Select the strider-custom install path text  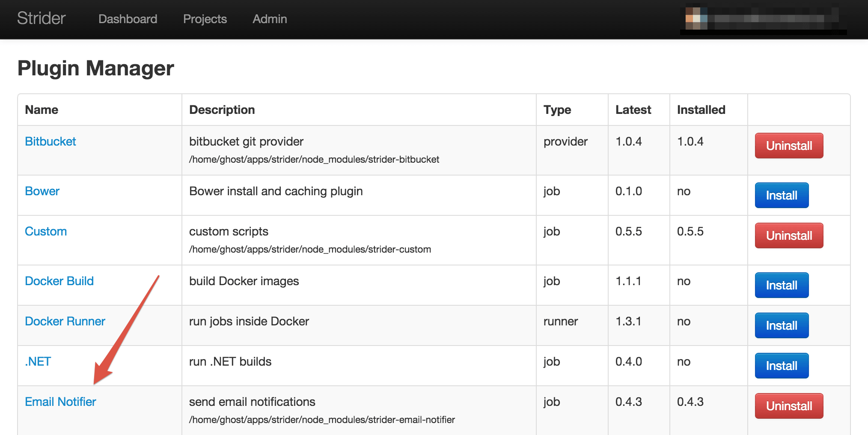310,249
